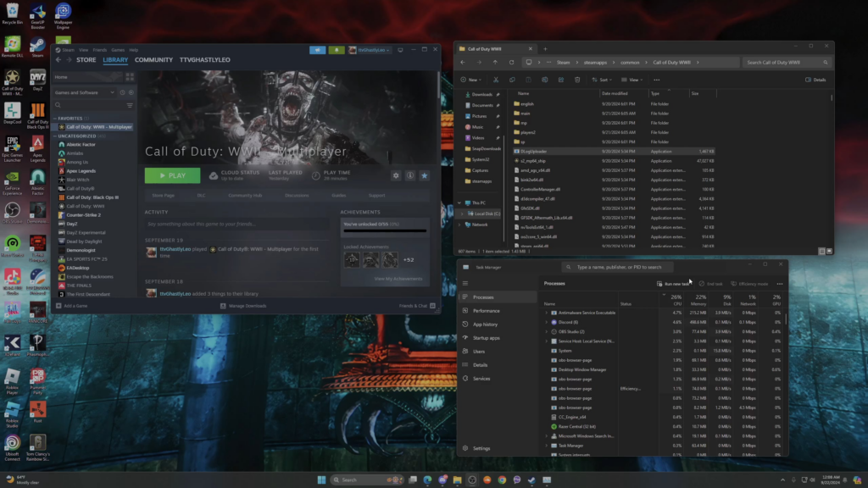Switch Steam library to grid view icon
Screen dimensions: 868x488
pyautogui.click(x=130, y=77)
